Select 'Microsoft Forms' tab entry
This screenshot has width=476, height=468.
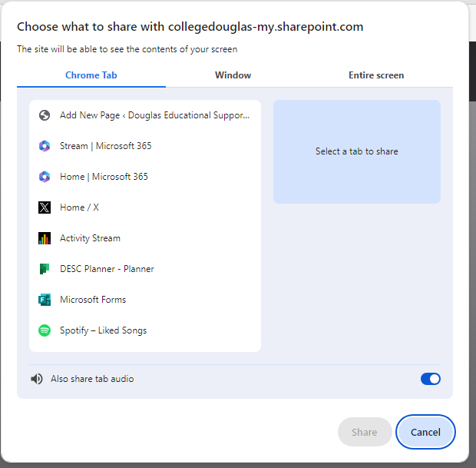pyautogui.click(x=145, y=300)
